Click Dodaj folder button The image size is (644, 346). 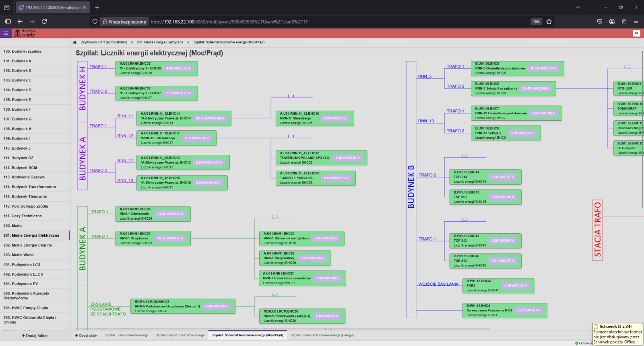[x=35, y=336]
